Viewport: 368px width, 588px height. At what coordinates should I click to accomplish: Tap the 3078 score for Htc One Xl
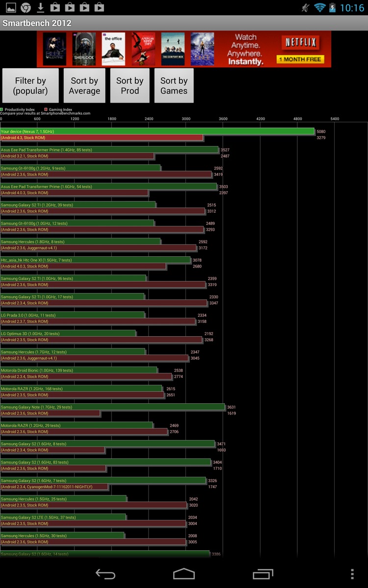197,260
